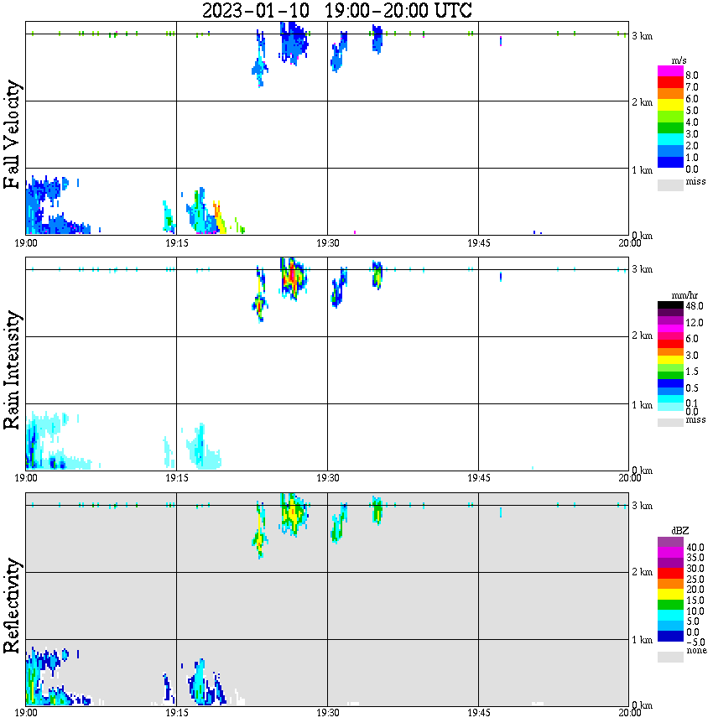Click the "1 km" label of Rain Intensity panel

[x=643, y=405]
